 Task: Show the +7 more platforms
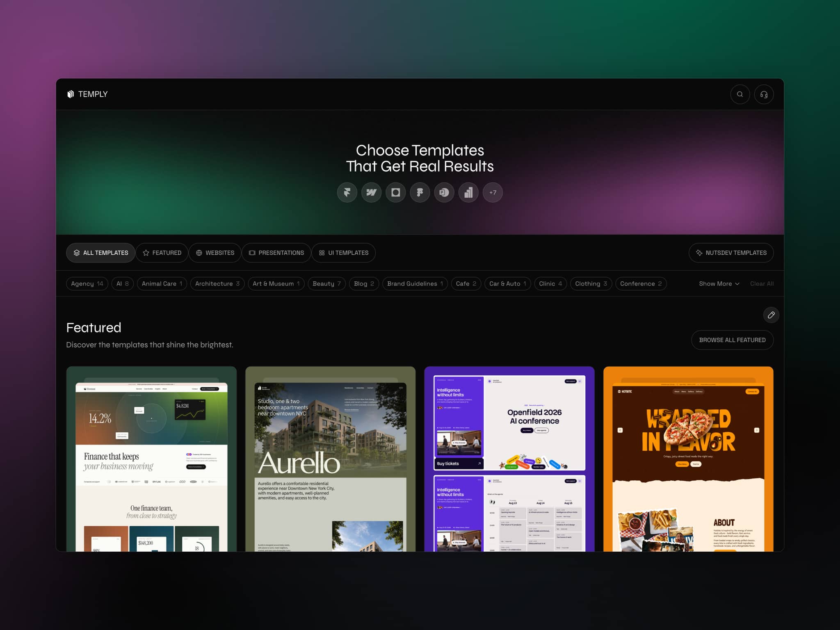pos(493,192)
